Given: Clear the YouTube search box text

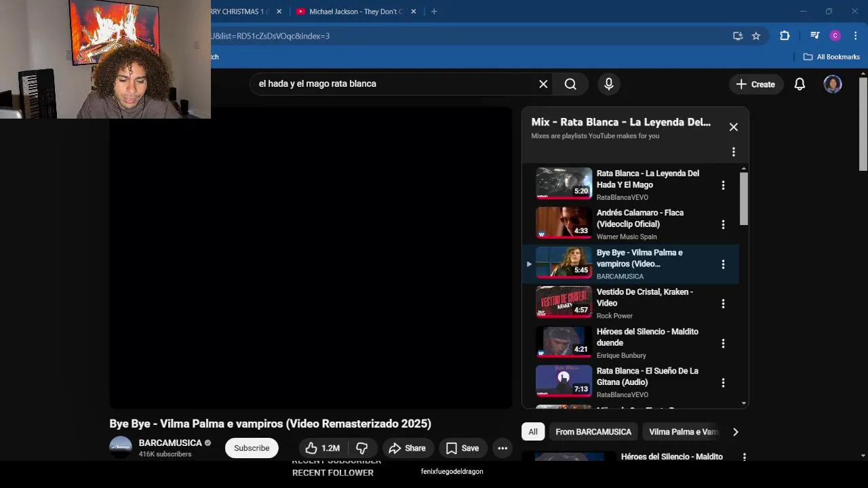Looking at the screenshot, I should (543, 84).
